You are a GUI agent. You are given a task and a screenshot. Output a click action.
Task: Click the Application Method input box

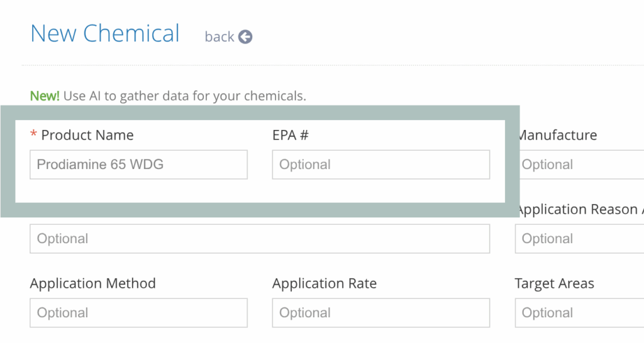138,313
